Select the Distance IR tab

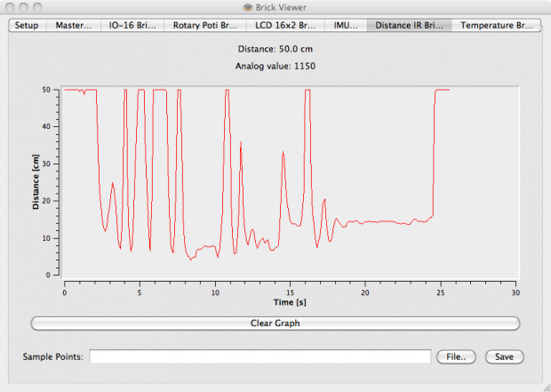[x=409, y=25]
